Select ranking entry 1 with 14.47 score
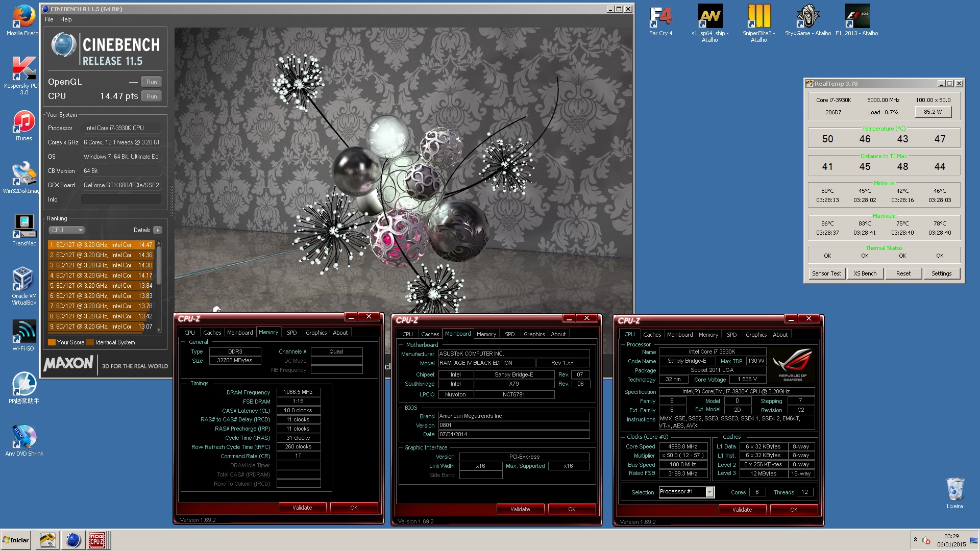 [x=101, y=245]
